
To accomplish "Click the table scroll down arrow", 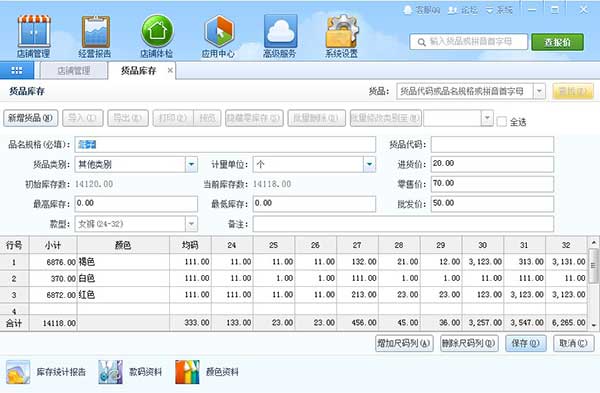I will coord(593,325).
